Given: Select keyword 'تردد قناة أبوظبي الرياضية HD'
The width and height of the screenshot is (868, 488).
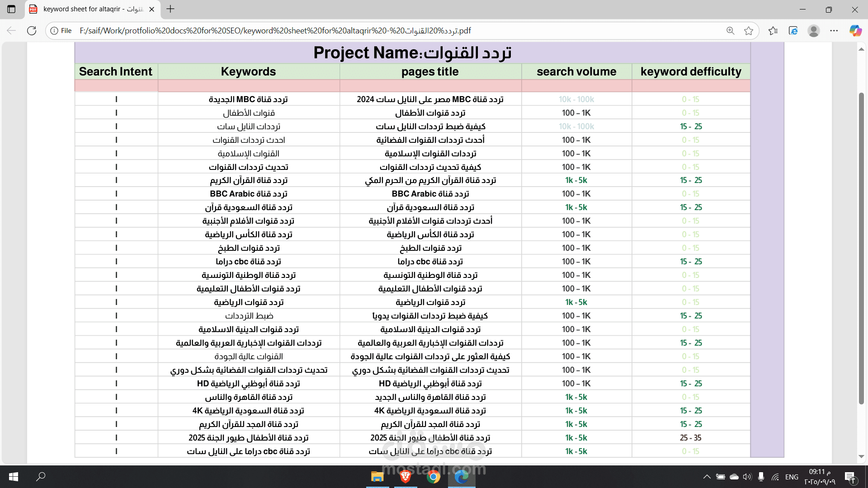Looking at the screenshot, I should coord(248,384).
